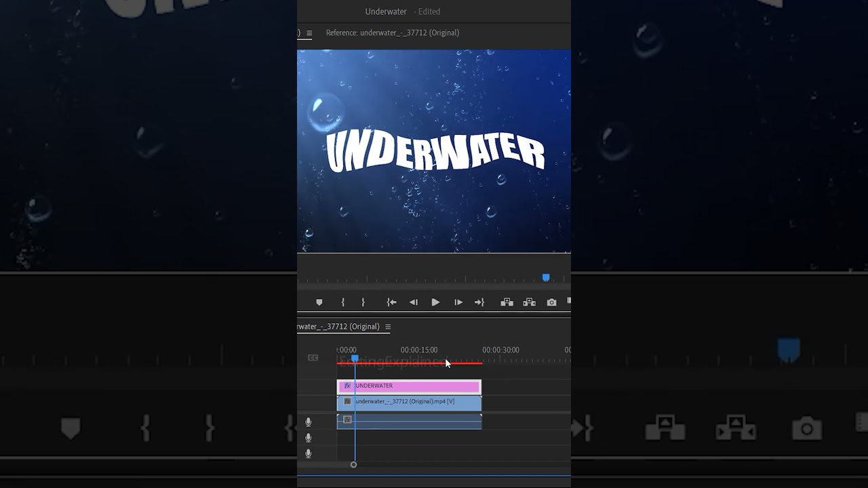This screenshot has width=868, height=488.
Task: Switch to Reference: underwater_-_37712 tab
Action: 392,33
